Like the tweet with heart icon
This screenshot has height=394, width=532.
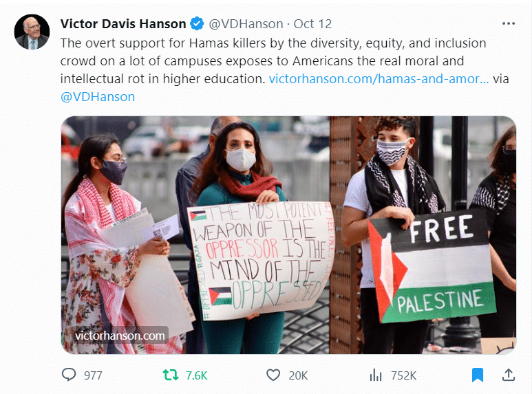(273, 375)
